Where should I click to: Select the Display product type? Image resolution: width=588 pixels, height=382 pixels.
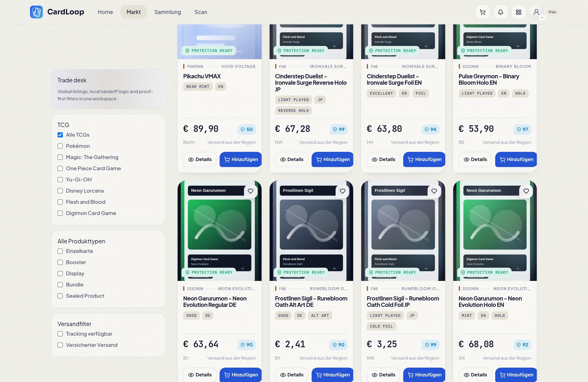coord(60,274)
